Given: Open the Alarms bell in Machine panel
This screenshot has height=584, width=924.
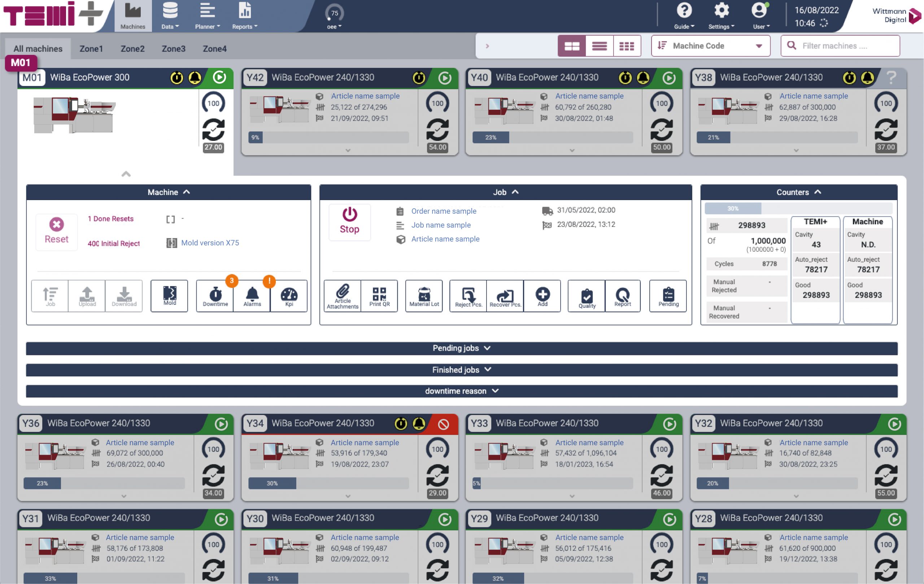Looking at the screenshot, I should 252,296.
